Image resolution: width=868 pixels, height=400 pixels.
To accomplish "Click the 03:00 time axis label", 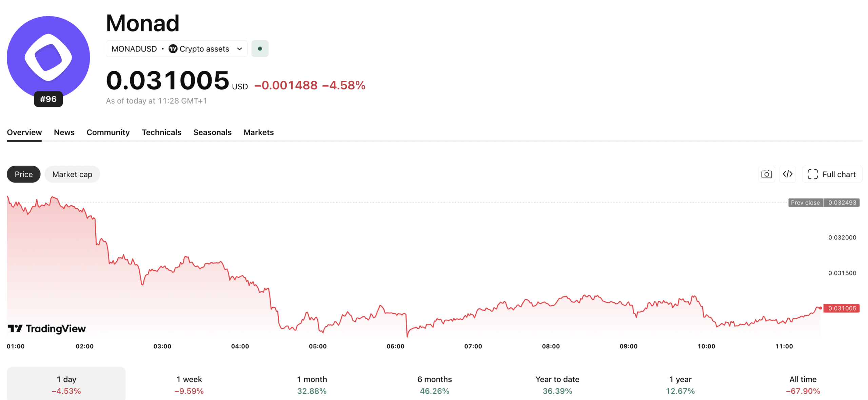I will point(162,346).
